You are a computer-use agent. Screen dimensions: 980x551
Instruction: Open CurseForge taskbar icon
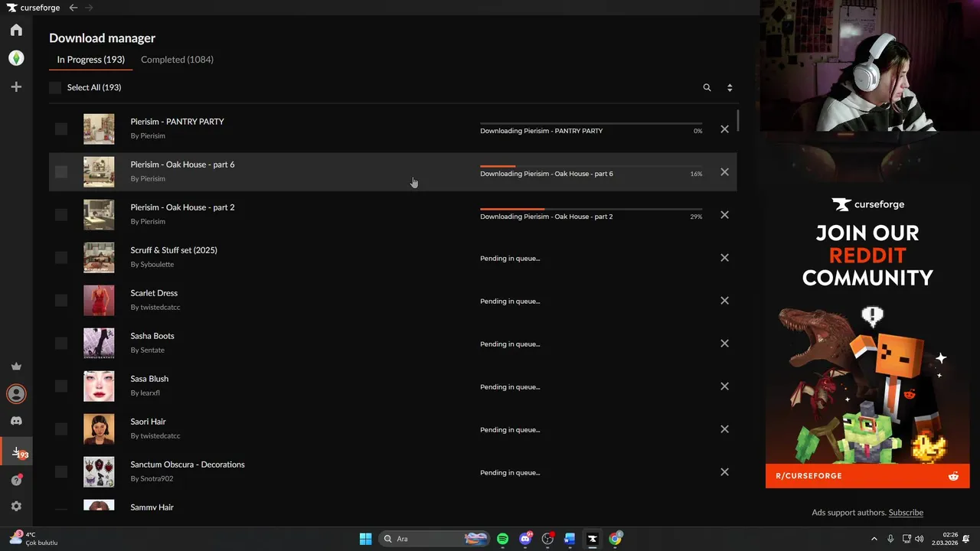pyautogui.click(x=593, y=539)
